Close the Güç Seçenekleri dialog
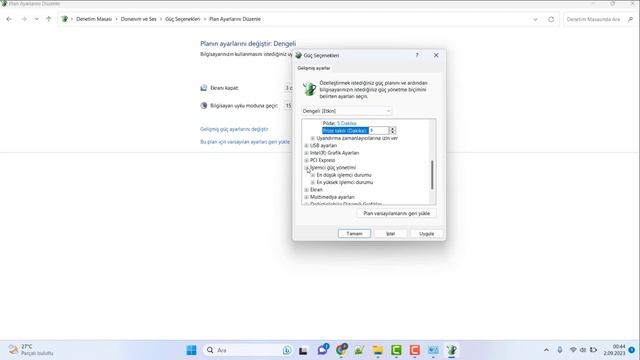Screen dimensions: 640x360 436,55
